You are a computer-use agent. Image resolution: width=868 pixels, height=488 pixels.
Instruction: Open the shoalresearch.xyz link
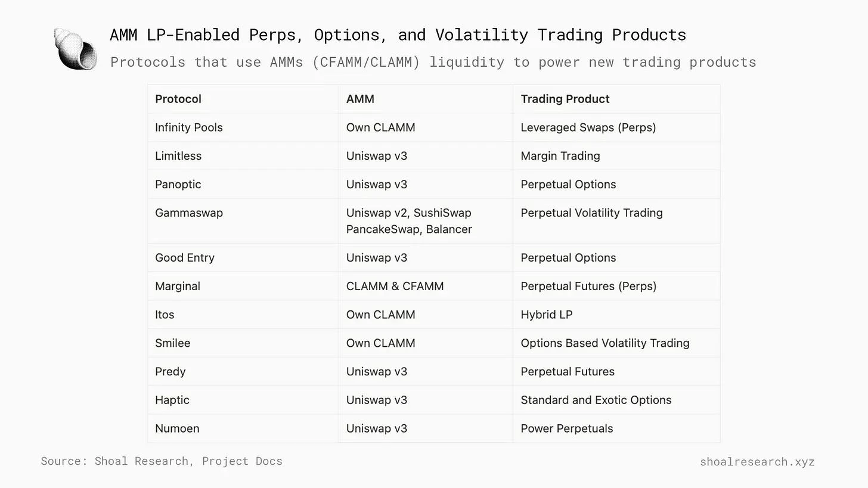pyautogui.click(x=757, y=462)
